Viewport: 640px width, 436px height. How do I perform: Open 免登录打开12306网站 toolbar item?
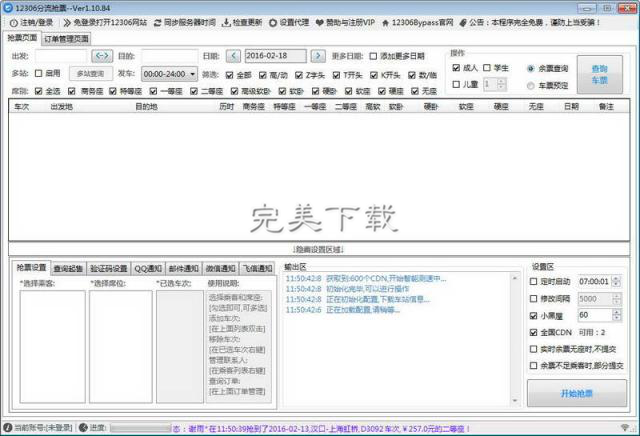[x=105, y=22]
